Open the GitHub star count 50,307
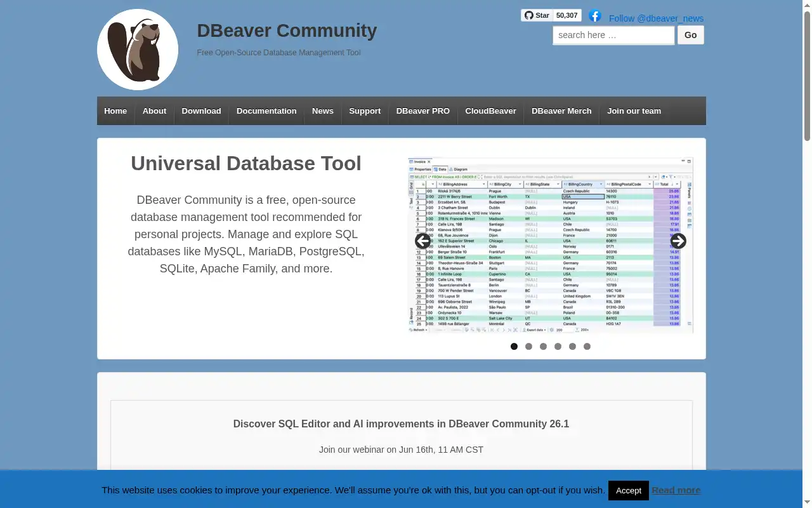812x508 pixels. click(x=567, y=15)
